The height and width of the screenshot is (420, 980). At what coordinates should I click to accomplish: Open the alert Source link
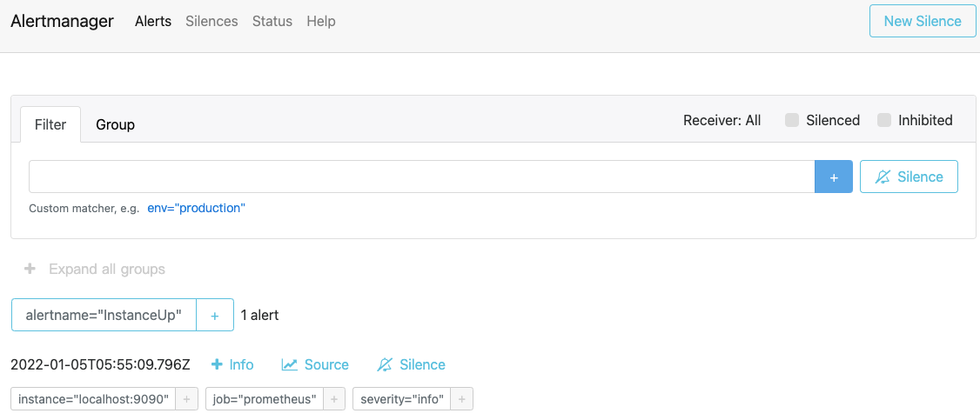click(315, 365)
